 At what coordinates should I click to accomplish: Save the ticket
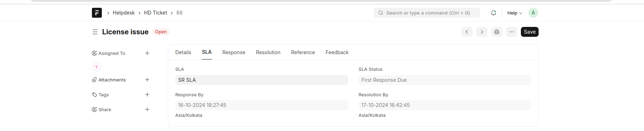click(x=530, y=32)
